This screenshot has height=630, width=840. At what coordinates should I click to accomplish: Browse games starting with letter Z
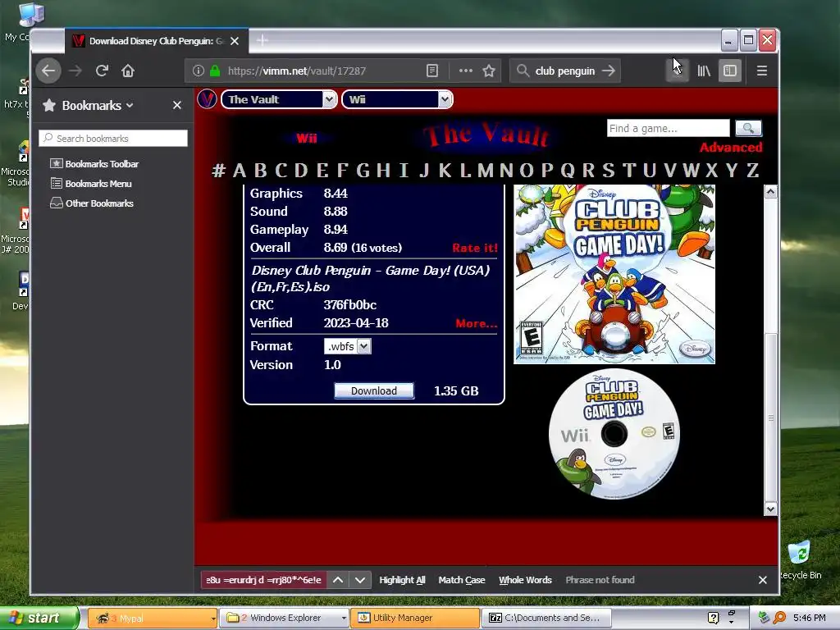click(x=753, y=171)
